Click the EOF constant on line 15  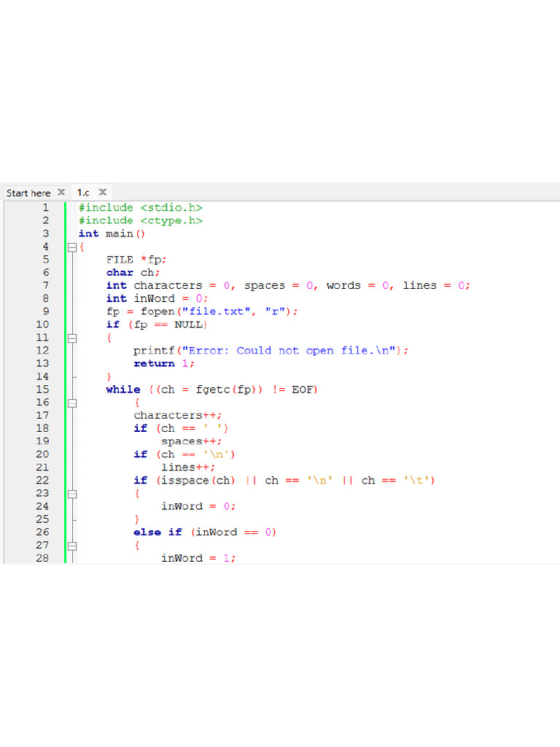coord(302,390)
